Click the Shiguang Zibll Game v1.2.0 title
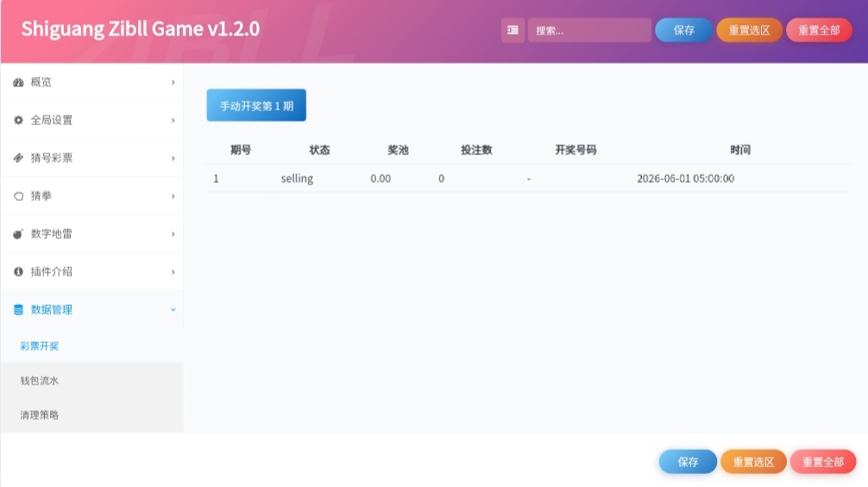The image size is (868, 487). click(140, 28)
